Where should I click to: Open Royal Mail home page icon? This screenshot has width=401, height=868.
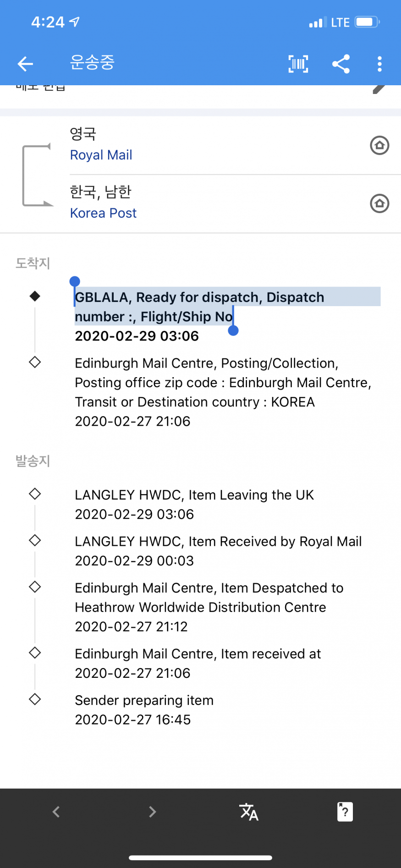pos(379,145)
